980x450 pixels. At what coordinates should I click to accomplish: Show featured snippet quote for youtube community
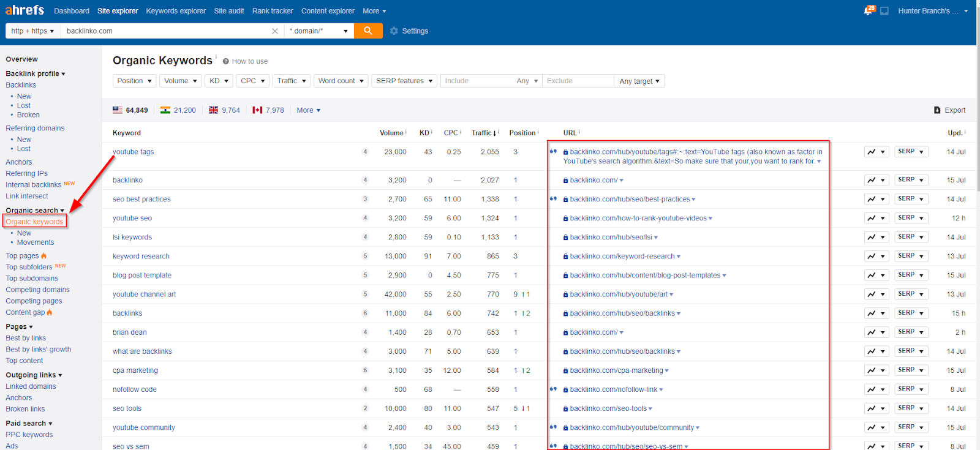coord(553,427)
